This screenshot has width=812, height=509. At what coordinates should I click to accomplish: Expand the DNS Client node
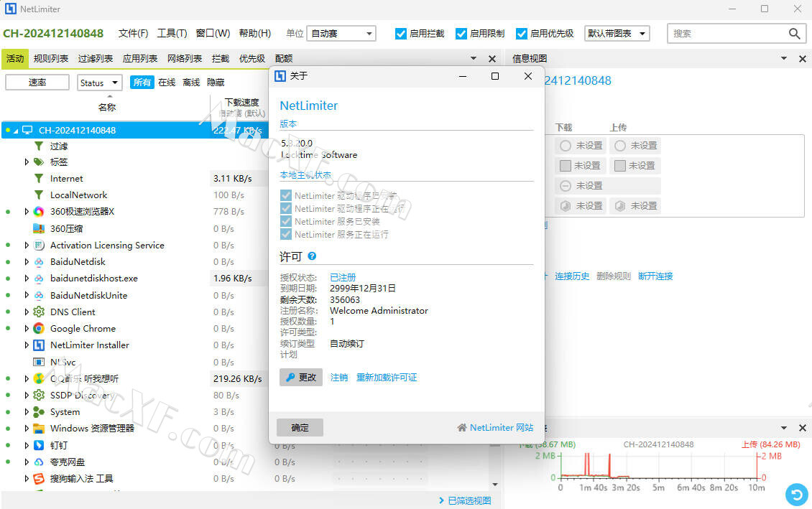click(x=27, y=312)
